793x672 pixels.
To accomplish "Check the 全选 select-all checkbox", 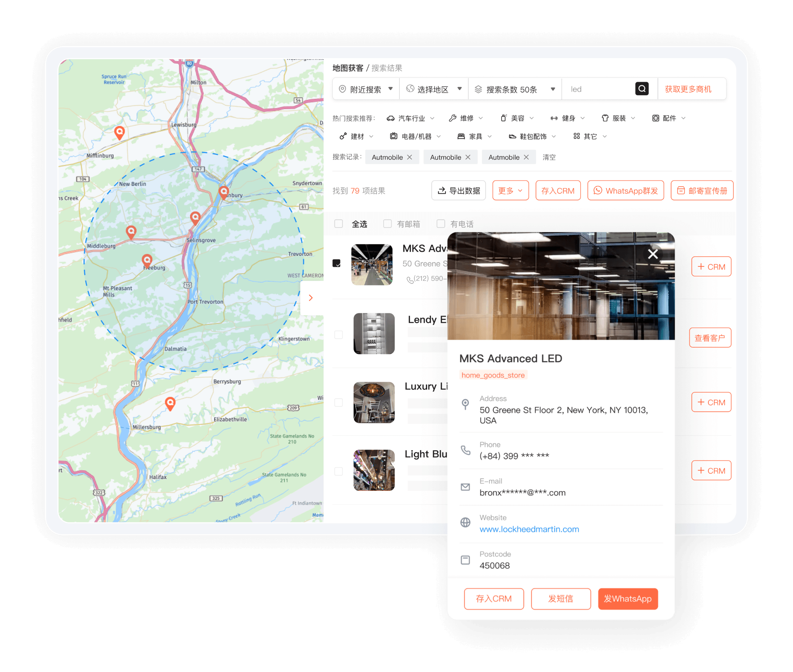I will click(x=338, y=224).
